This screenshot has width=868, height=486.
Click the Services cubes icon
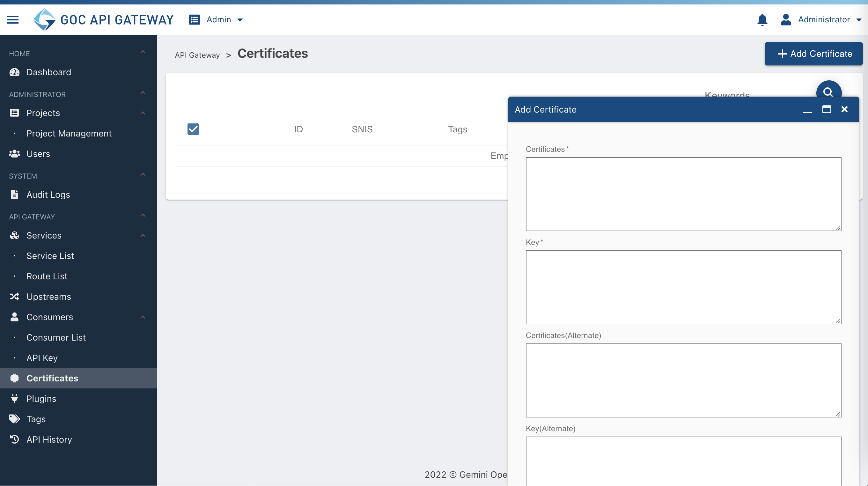pos(14,235)
